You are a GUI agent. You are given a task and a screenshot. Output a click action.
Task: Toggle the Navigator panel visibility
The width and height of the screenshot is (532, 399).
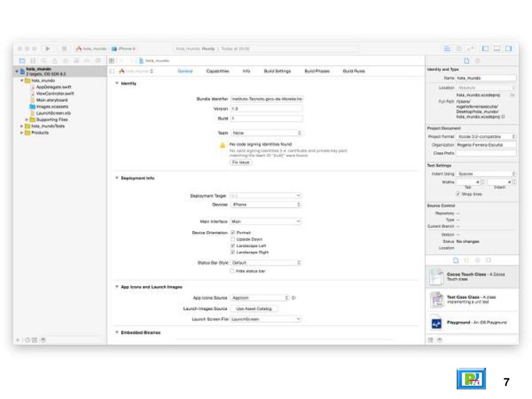(486, 48)
